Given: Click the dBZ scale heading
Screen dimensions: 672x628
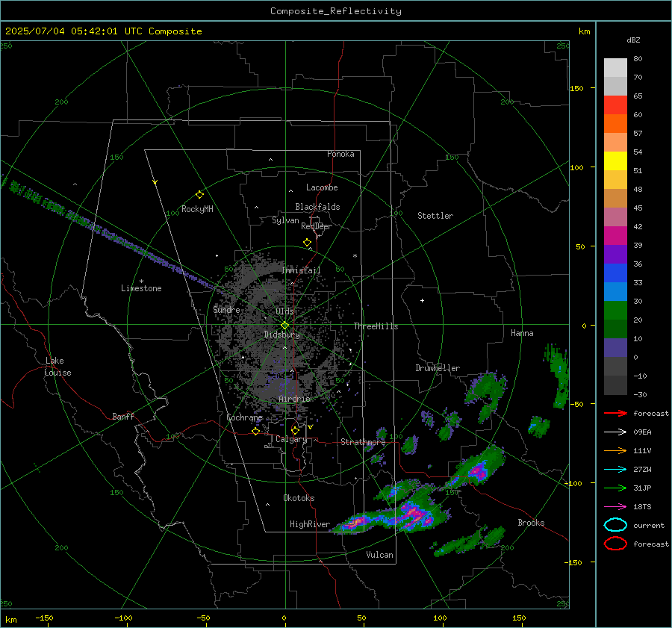Looking at the screenshot, I should pyautogui.click(x=633, y=40).
